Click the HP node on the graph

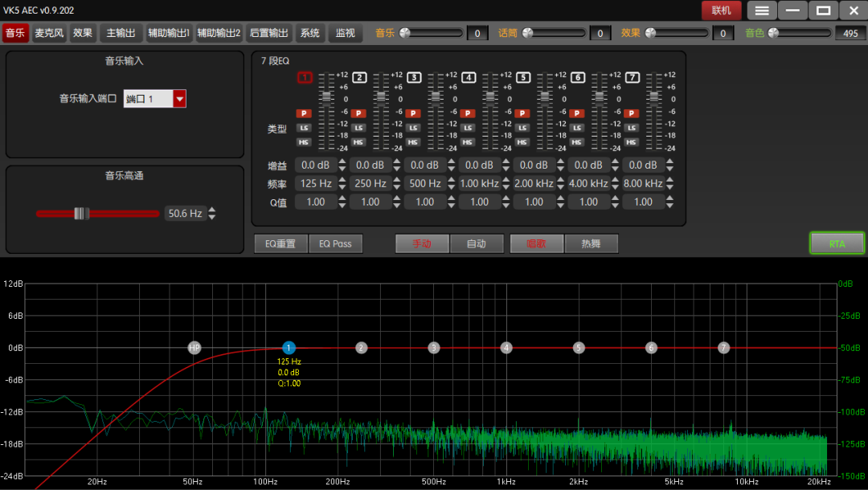(x=194, y=348)
